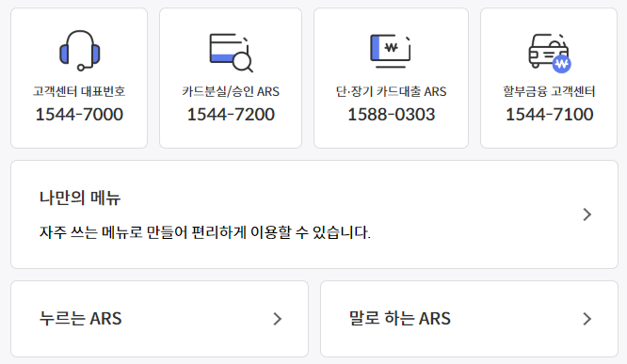
Task: Click the chevron next to 말로 하는 ARS
Action: 587,319
